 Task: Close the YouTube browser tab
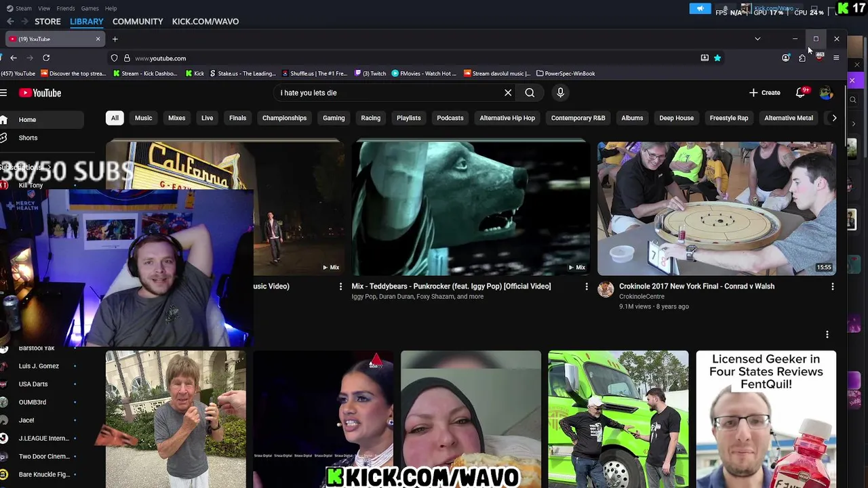pyautogui.click(x=98, y=39)
